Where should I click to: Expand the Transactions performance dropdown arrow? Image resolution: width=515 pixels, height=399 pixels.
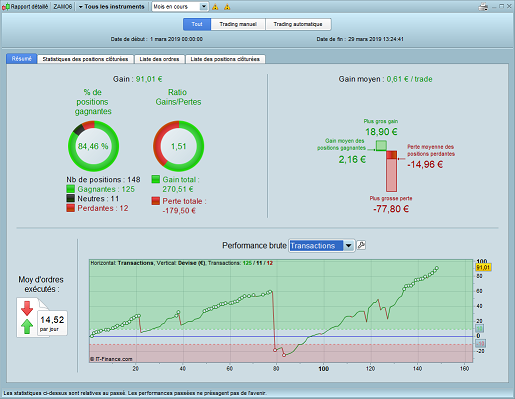(x=348, y=246)
